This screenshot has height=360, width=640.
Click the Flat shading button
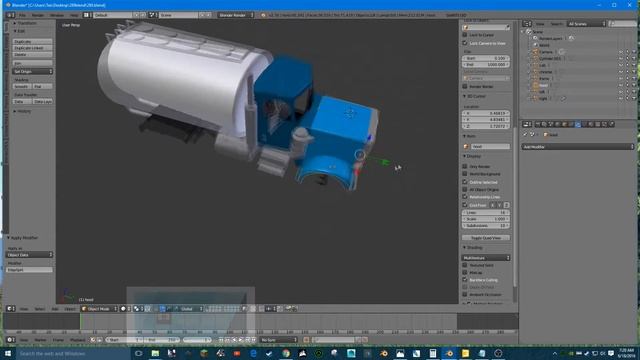43,87
